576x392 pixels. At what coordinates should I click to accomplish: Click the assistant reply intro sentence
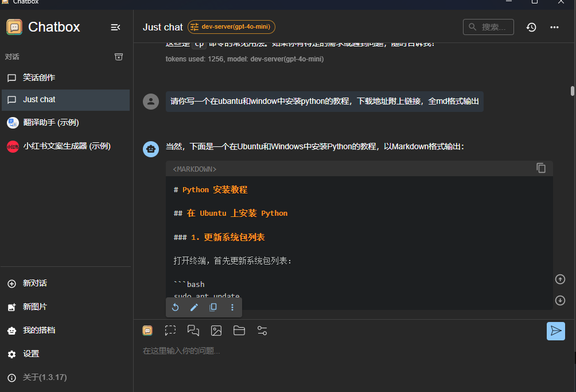pos(315,146)
